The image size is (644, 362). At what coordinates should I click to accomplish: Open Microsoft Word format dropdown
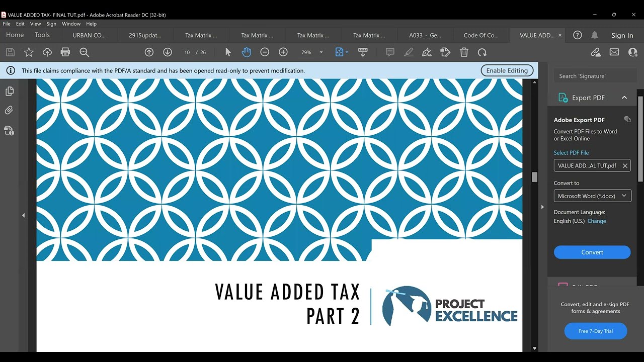pos(592,196)
